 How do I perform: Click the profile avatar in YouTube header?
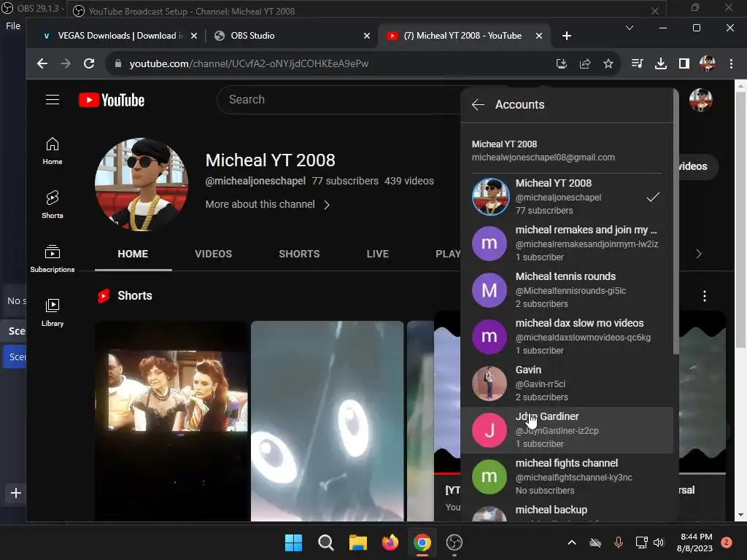click(701, 100)
